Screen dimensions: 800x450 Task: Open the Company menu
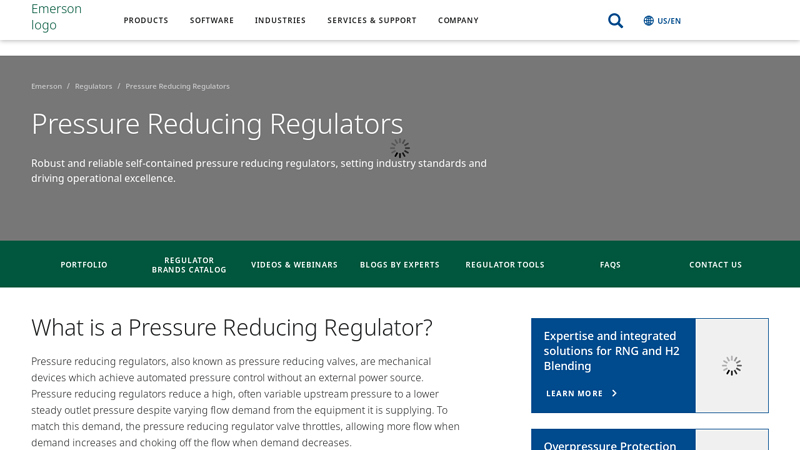point(458,20)
